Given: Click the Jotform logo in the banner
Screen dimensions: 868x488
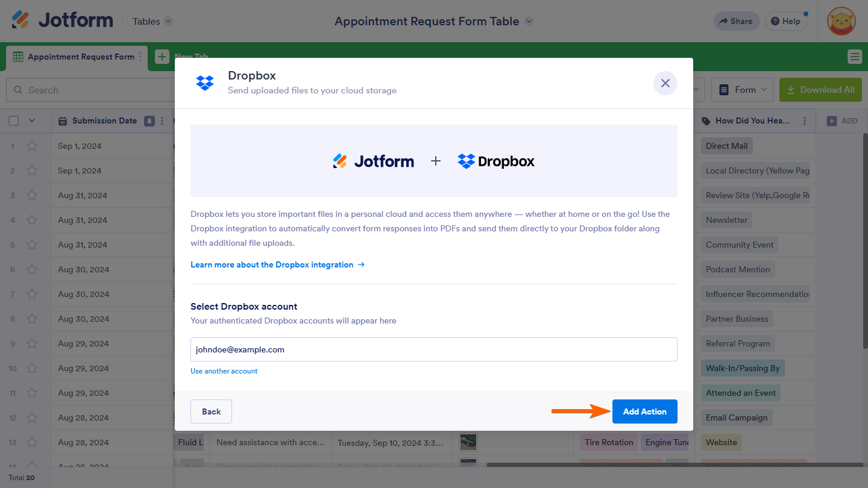Looking at the screenshot, I should 373,161.
